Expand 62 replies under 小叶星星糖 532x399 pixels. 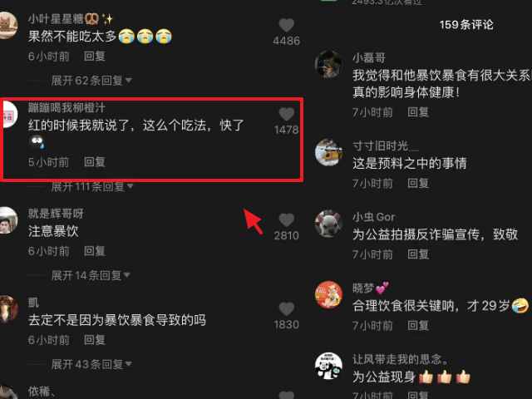click(91, 81)
